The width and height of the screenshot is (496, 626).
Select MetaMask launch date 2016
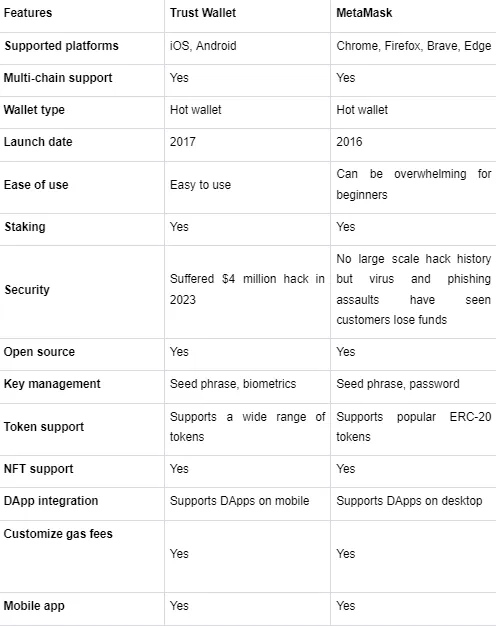pos(349,142)
